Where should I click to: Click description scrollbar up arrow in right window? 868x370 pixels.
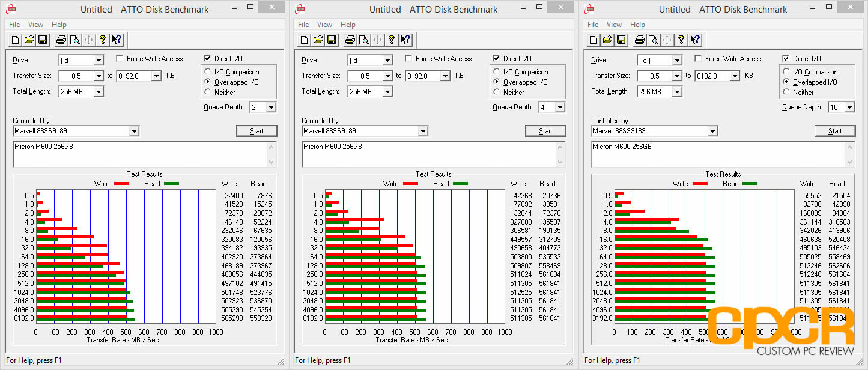coord(850,147)
